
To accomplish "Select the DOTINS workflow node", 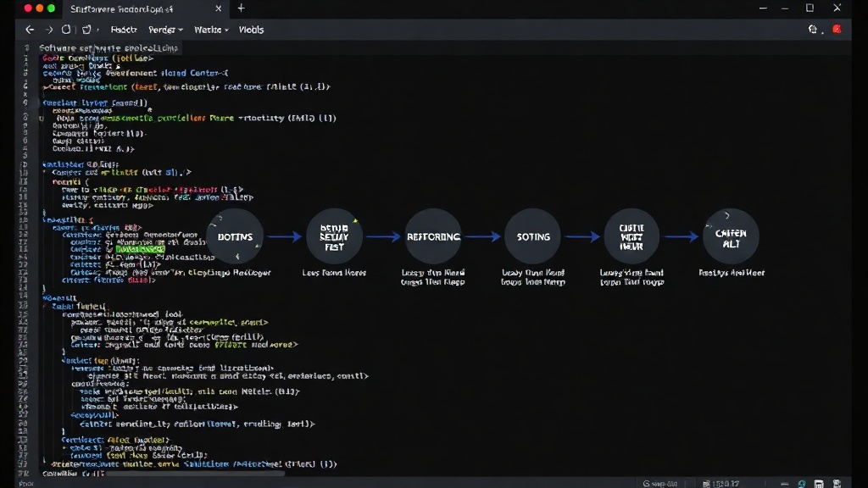I will 236,237.
